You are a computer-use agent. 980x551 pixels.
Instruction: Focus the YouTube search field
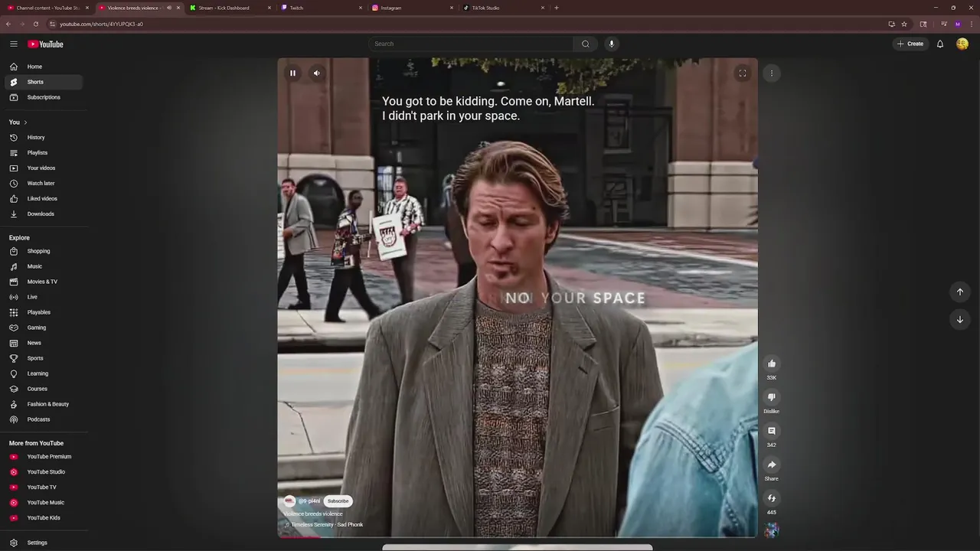coord(470,44)
